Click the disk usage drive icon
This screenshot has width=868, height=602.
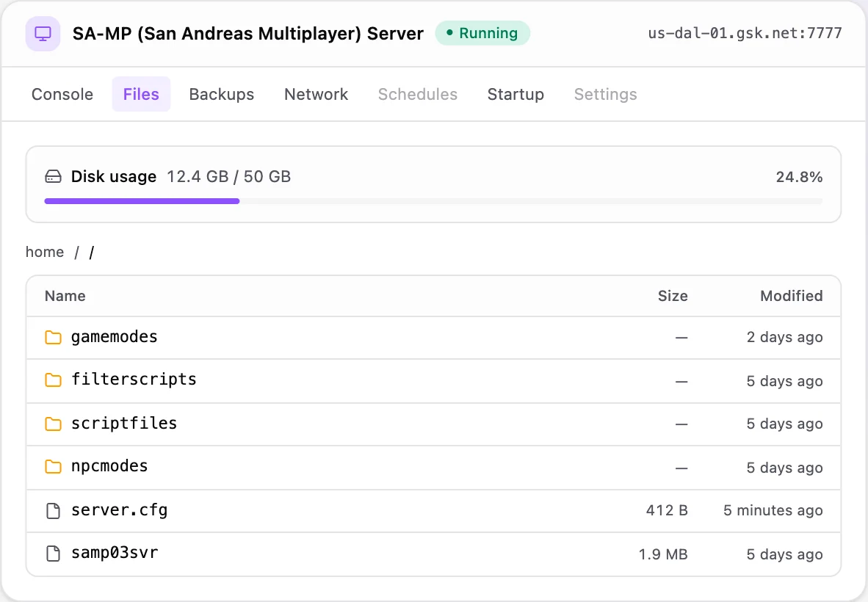tap(53, 177)
